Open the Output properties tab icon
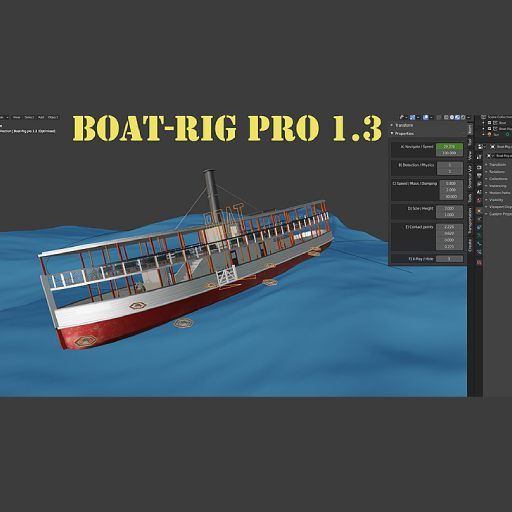Viewport: 512px width, 512px height. tap(479, 167)
